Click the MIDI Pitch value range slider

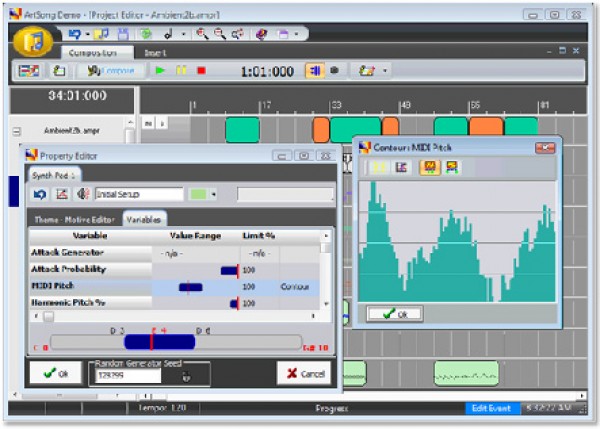(x=190, y=287)
